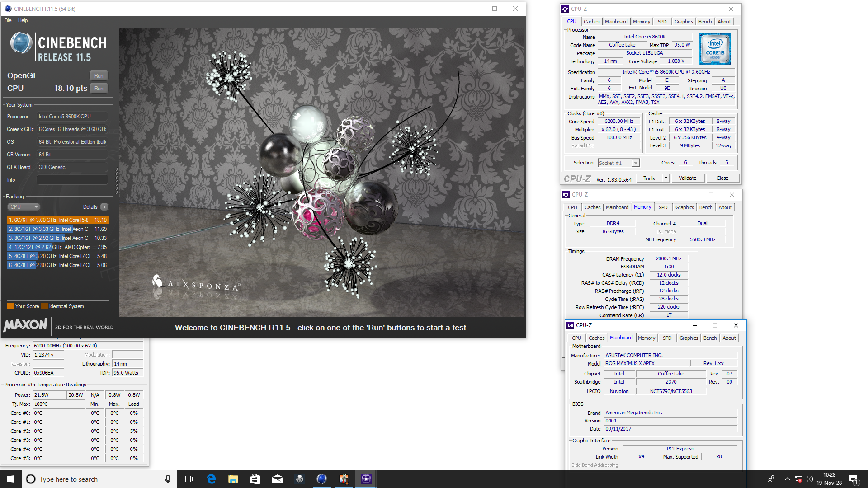
Task: Click the People icon in system tray
Action: point(771,479)
